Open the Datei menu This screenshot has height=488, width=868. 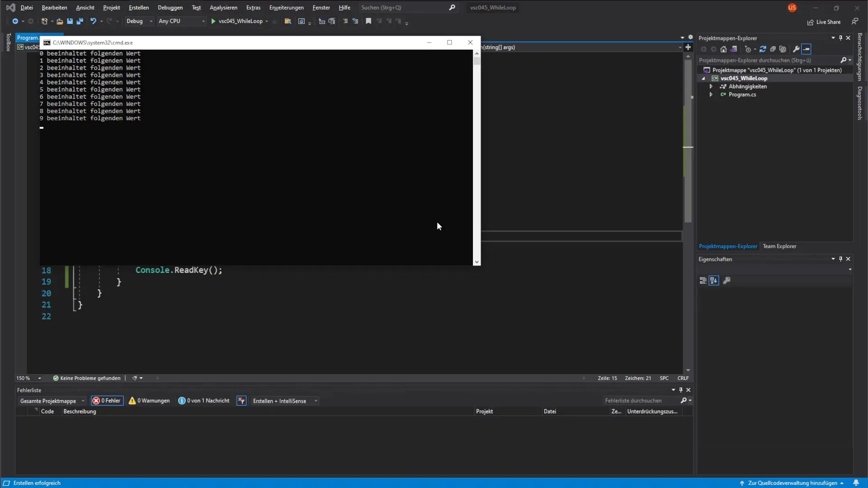[27, 8]
